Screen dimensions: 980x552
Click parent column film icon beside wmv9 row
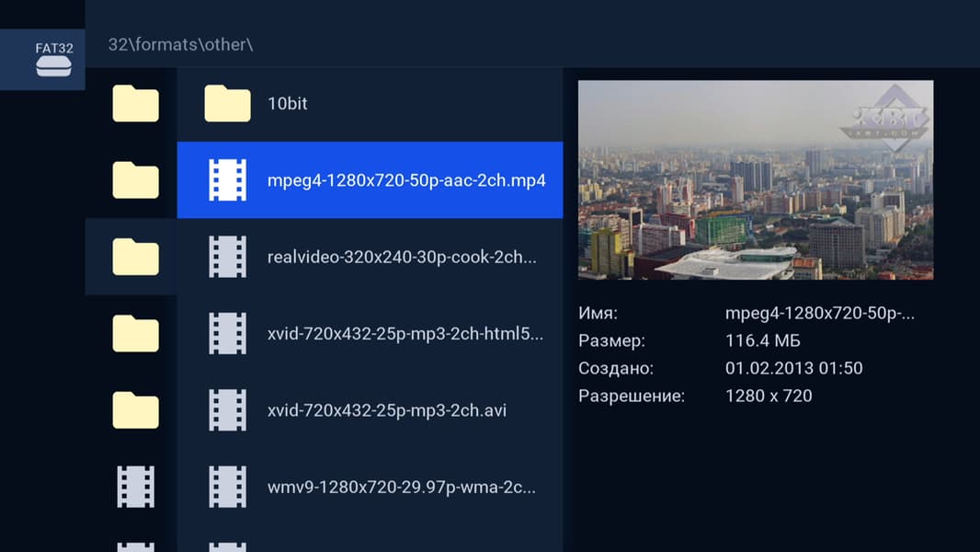pos(136,487)
